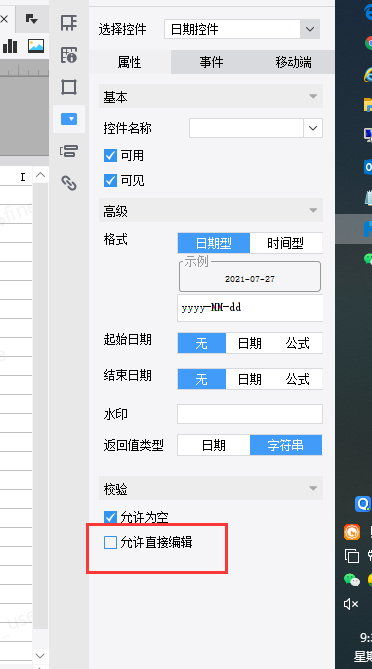372x669 pixels.
Task: Click overlapping squares tray icon
Action: click(x=352, y=556)
